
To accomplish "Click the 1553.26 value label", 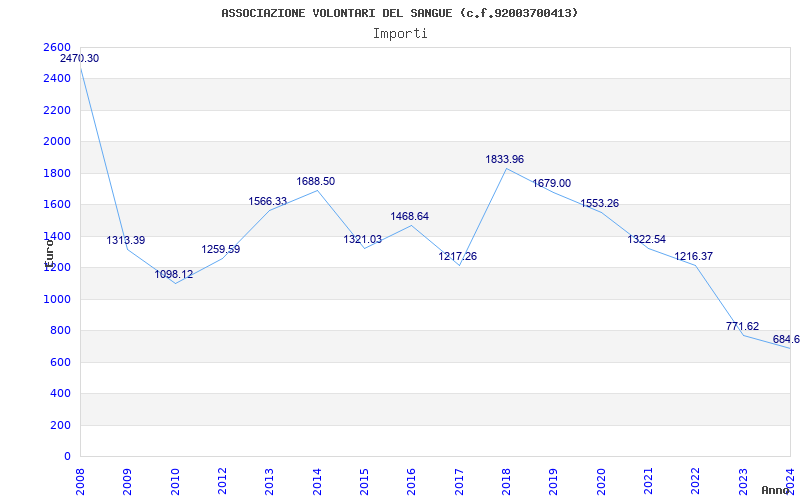I will tap(599, 204).
